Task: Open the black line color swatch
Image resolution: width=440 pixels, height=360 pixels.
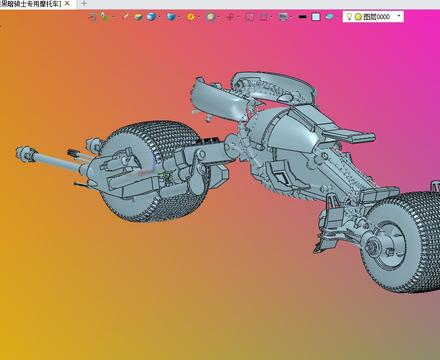Action: (x=302, y=17)
